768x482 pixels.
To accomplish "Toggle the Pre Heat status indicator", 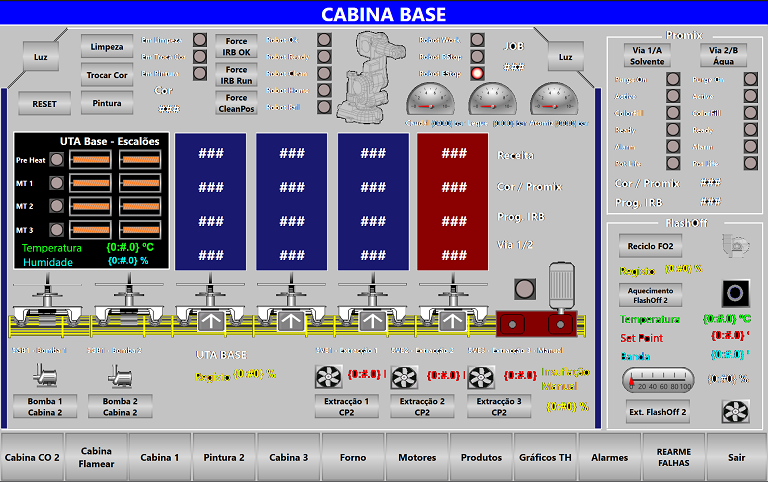I will [x=57, y=159].
